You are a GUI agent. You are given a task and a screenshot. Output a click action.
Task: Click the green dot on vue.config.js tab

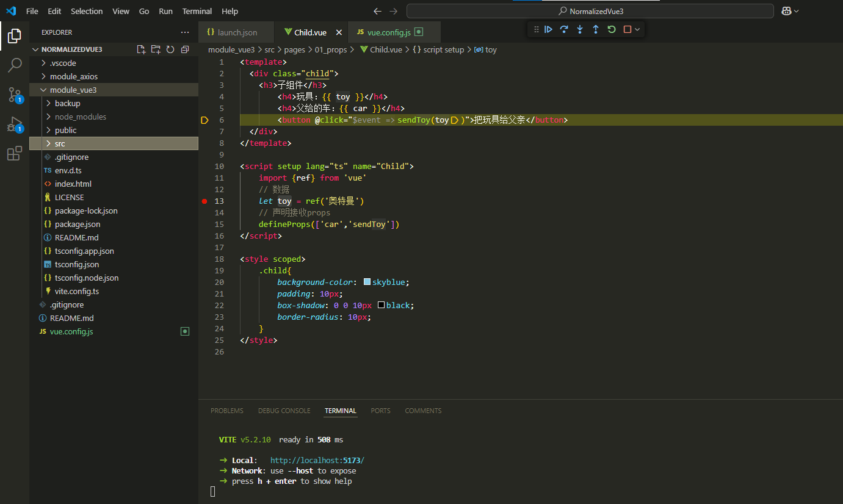[419, 31]
